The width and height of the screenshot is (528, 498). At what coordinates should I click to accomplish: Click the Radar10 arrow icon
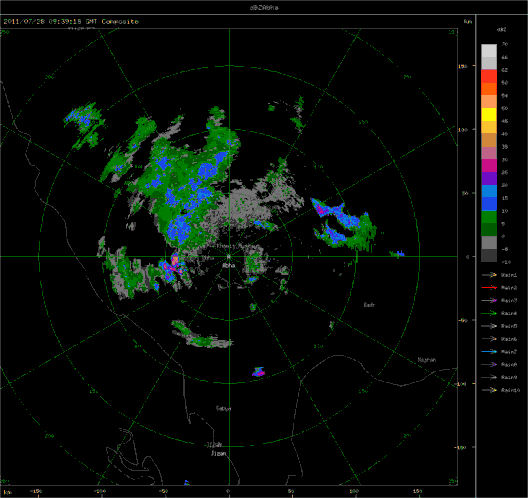coord(489,390)
